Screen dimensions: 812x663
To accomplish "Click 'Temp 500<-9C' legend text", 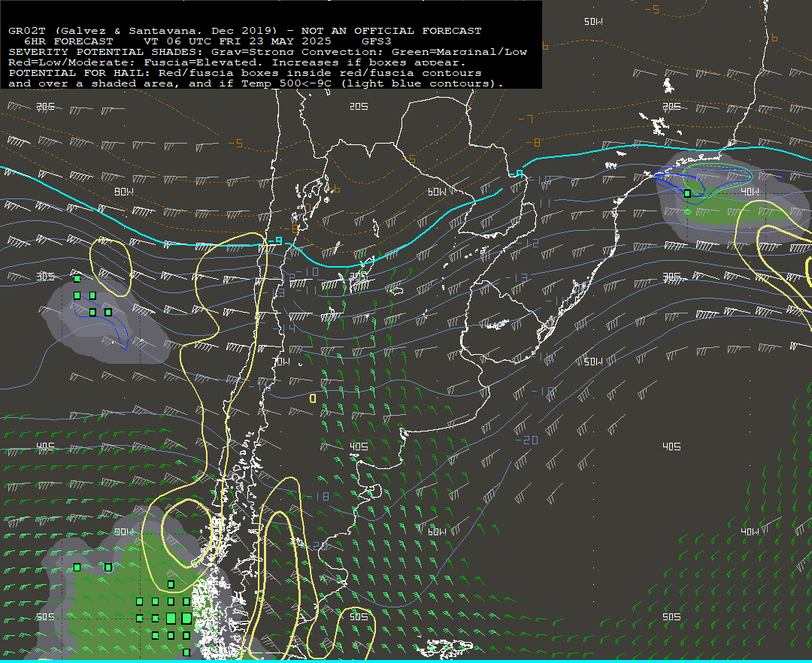I will pyautogui.click(x=286, y=83).
